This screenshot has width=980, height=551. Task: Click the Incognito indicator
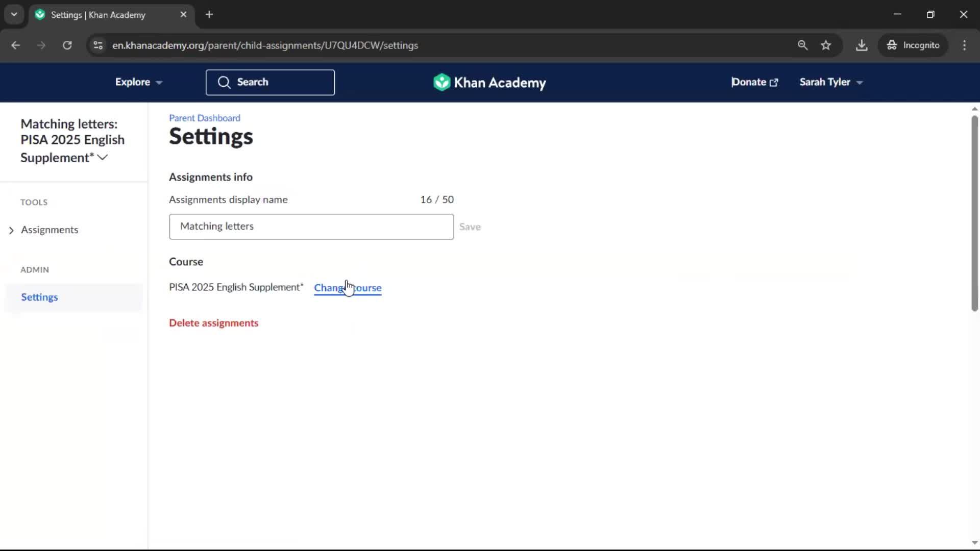(x=913, y=45)
